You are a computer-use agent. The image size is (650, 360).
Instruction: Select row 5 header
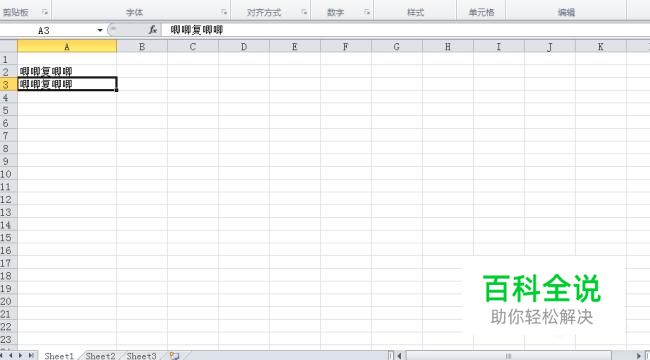[x=8, y=110]
